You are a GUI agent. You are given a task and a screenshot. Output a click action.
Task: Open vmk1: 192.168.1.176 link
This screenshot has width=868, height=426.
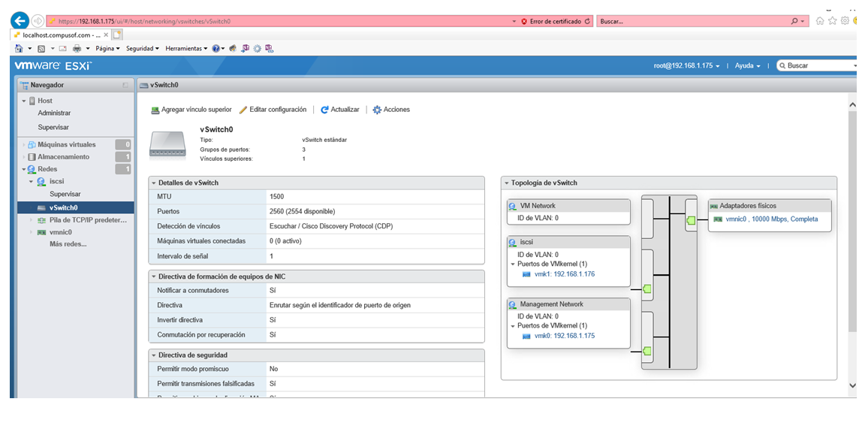(565, 273)
